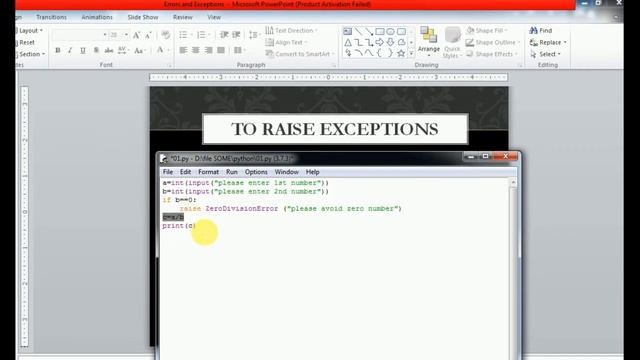Viewport: 640px width, 360px height.
Task: Switch to the Animations ribbon tab
Action: [x=97, y=17]
